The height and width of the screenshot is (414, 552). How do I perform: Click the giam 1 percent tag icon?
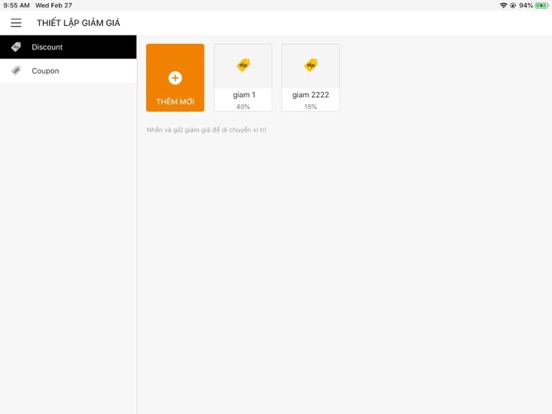(x=243, y=65)
